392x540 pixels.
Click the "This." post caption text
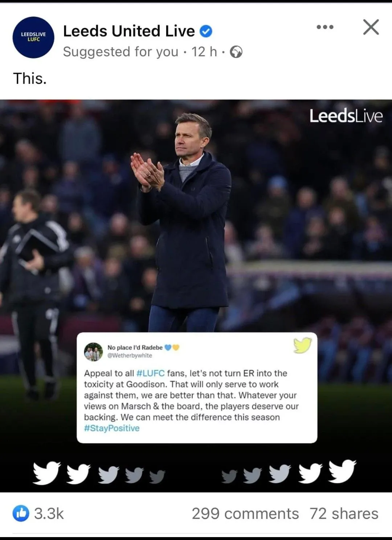[30, 78]
